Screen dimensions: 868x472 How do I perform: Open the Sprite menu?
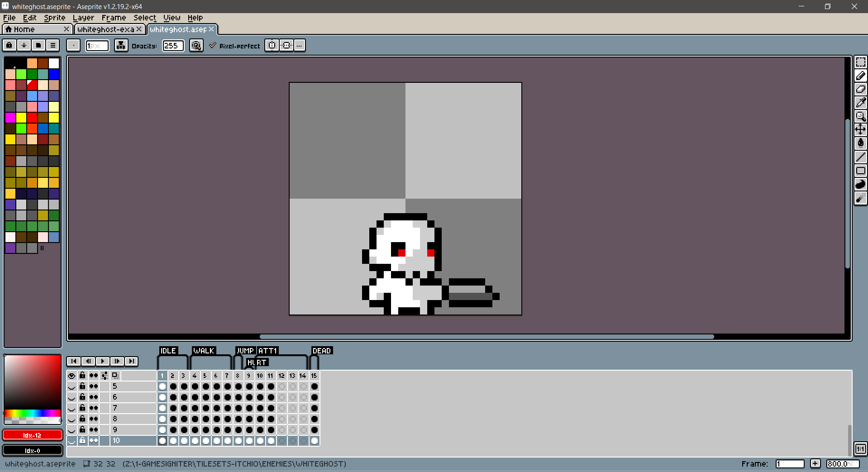55,18
